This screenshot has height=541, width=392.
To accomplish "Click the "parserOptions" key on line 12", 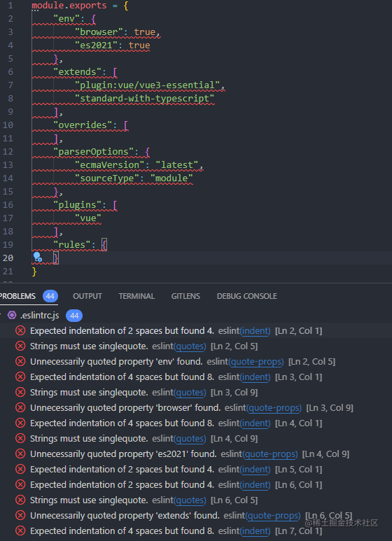I will [94, 151].
